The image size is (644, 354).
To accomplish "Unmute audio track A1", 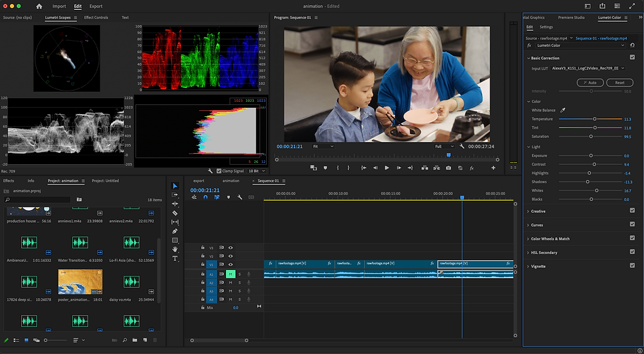I will (x=231, y=275).
